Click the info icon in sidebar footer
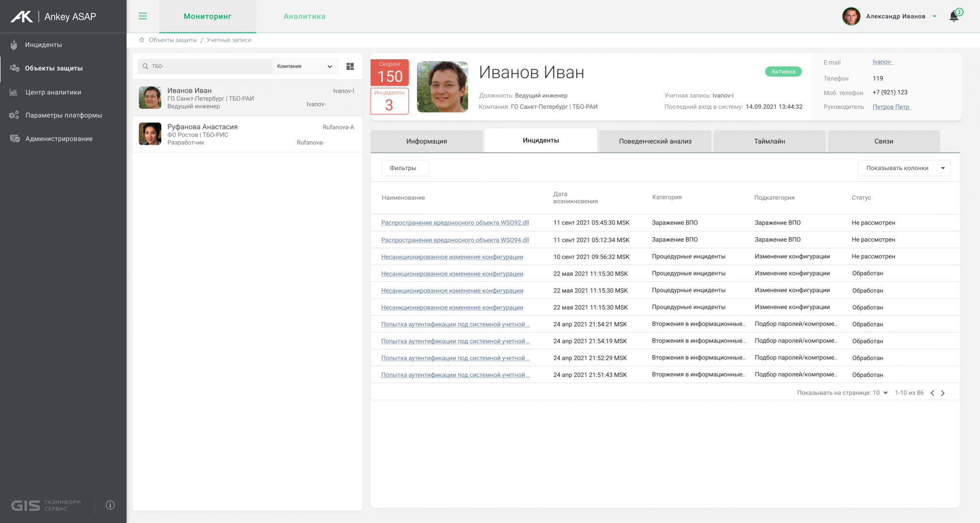980x523 pixels. tap(110, 505)
